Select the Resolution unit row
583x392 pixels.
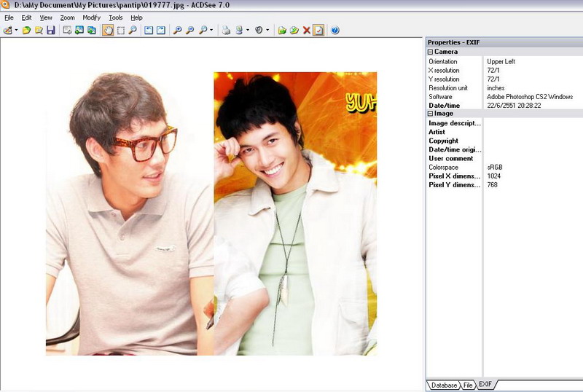(504, 88)
